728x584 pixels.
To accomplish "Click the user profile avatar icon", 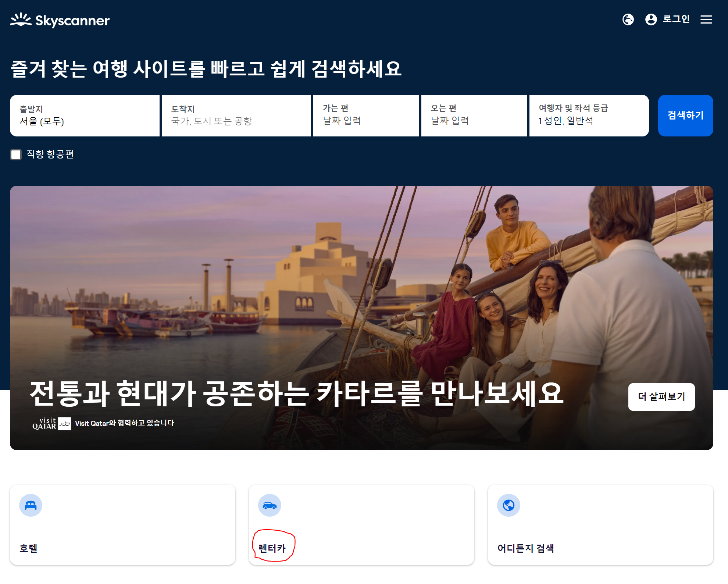I will pyautogui.click(x=651, y=19).
